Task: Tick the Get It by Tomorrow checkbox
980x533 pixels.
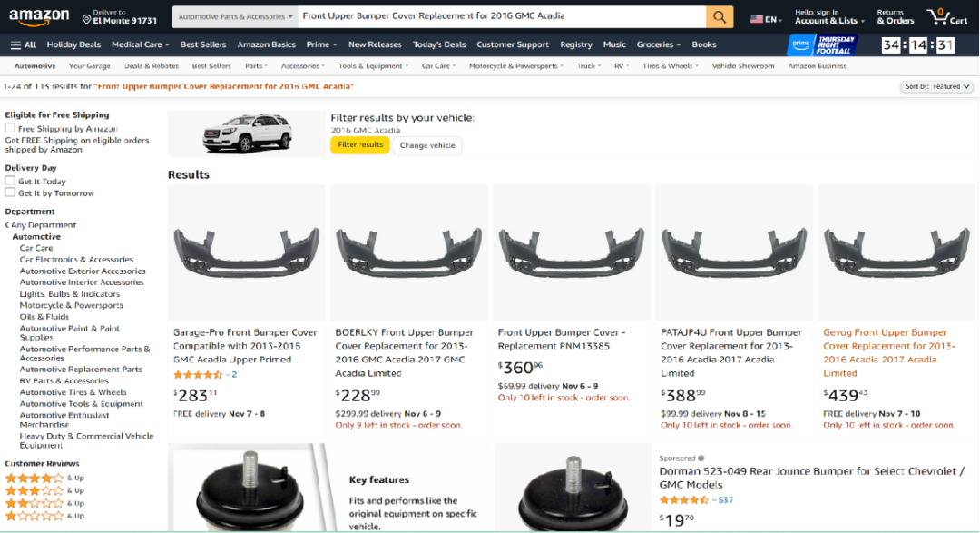Action: (x=10, y=192)
